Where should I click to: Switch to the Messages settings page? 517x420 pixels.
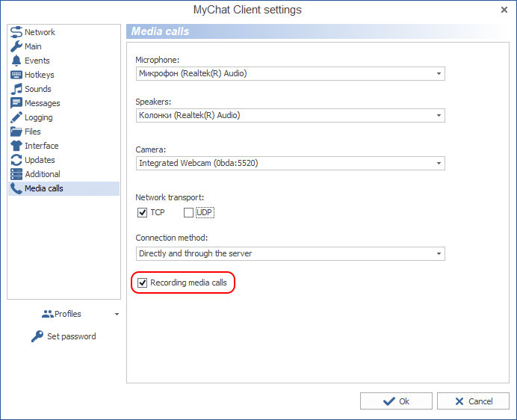(64, 103)
